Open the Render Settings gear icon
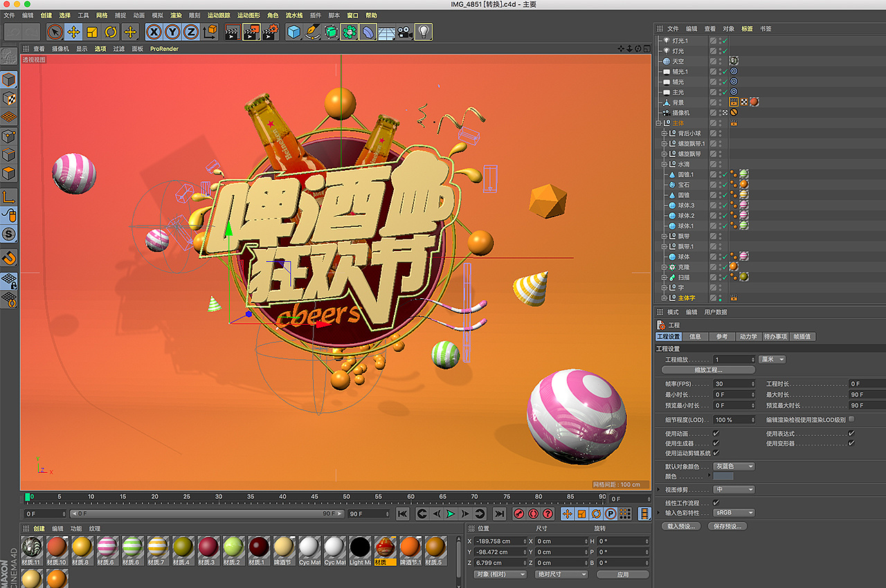Image resolution: width=886 pixels, height=588 pixels. click(x=269, y=32)
